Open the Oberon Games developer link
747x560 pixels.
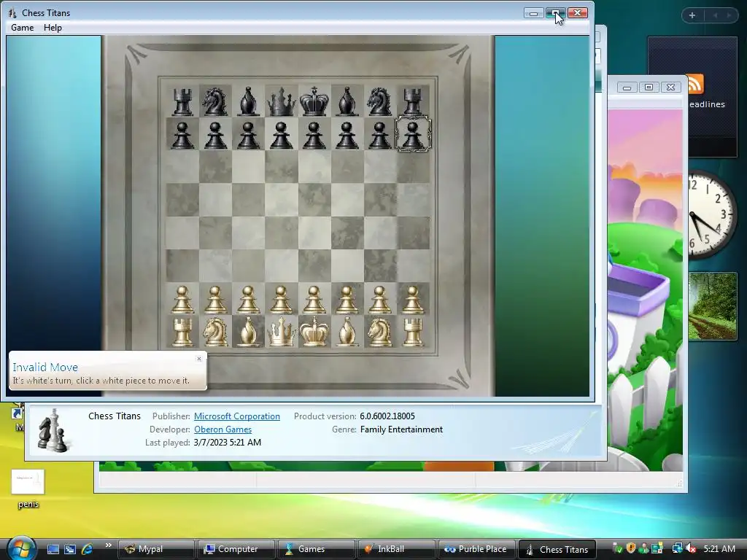[222, 429]
